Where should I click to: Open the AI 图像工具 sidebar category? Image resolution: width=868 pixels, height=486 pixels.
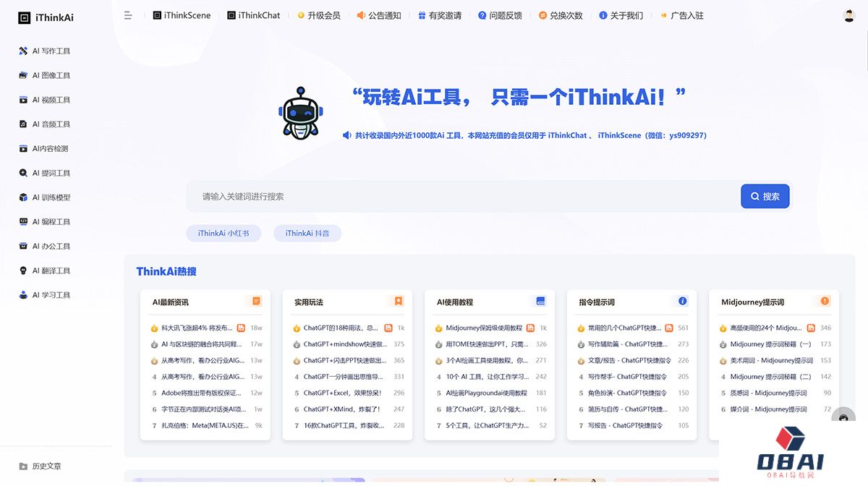pyautogui.click(x=45, y=76)
